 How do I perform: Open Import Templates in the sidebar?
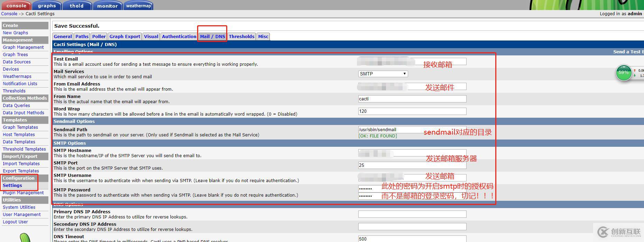[21, 164]
